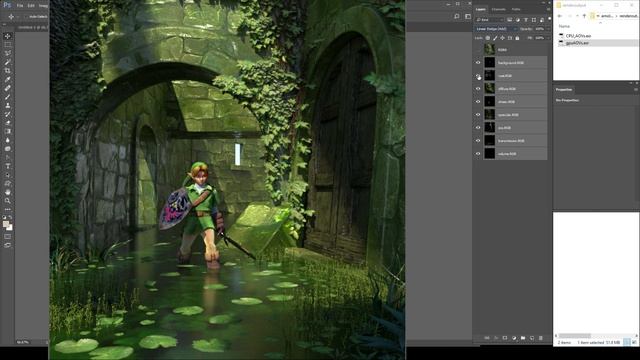Viewport: 640px width, 360px height.
Task: Select the Type tool
Action: pos(7,166)
